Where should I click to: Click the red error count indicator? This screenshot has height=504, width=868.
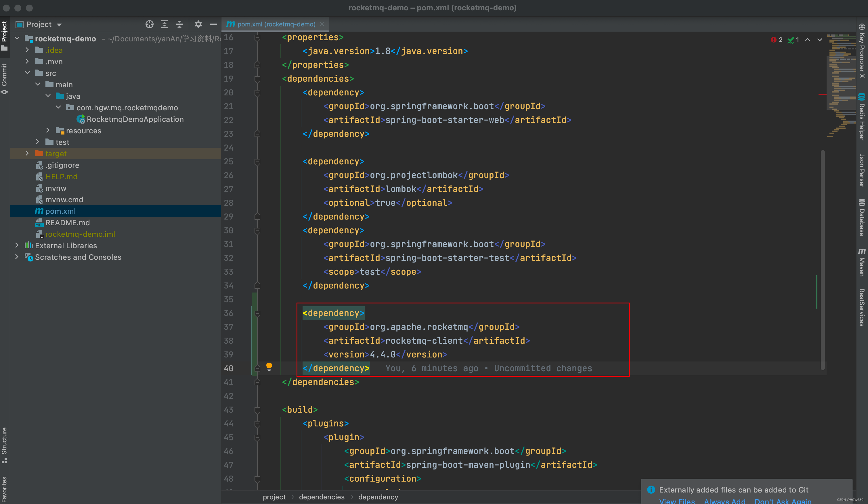[x=777, y=40]
